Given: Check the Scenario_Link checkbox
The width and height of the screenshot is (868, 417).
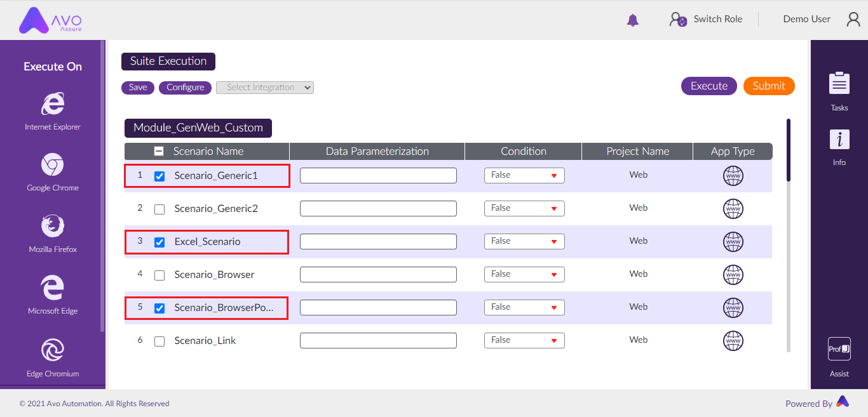Looking at the screenshot, I should point(159,341).
